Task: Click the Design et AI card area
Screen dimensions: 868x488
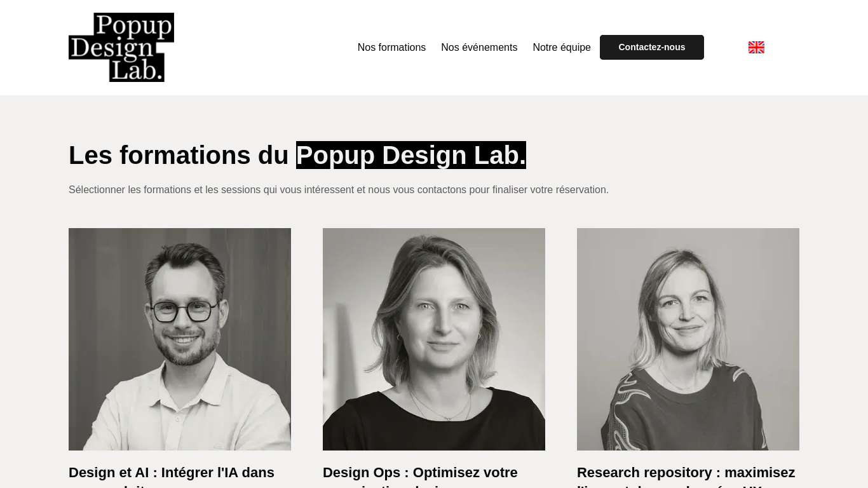Action: pyautogui.click(x=180, y=356)
